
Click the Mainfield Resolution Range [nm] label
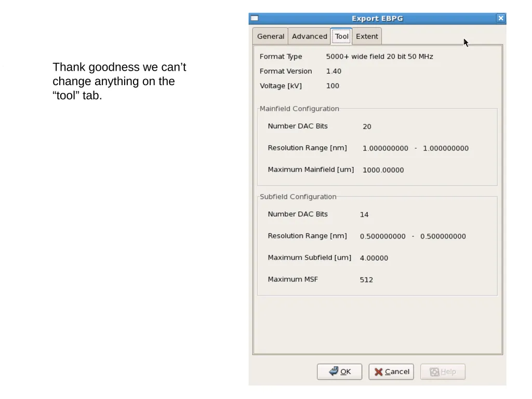(308, 148)
